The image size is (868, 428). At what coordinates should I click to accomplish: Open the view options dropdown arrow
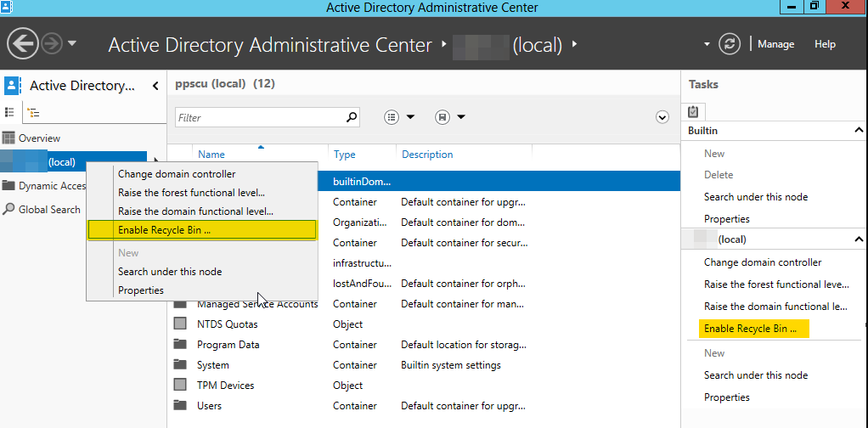pyautogui.click(x=410, y=117)
